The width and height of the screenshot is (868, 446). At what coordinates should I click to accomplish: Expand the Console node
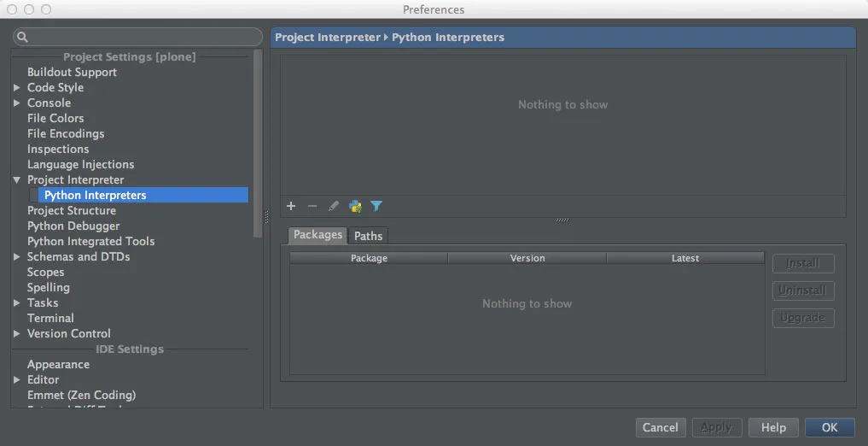coord(16,103)
